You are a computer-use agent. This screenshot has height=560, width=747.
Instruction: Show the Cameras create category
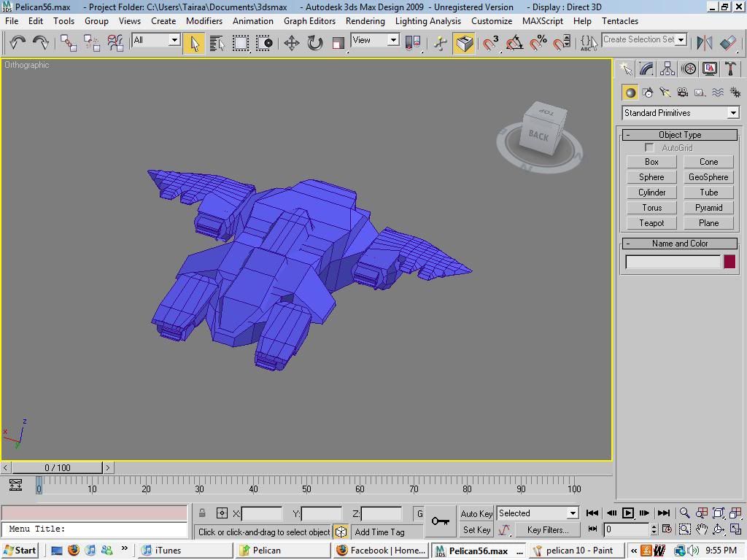coord(683,93)
